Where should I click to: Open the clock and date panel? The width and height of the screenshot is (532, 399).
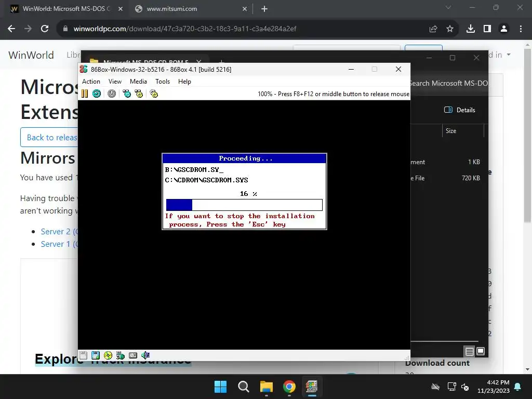(494, 387)
